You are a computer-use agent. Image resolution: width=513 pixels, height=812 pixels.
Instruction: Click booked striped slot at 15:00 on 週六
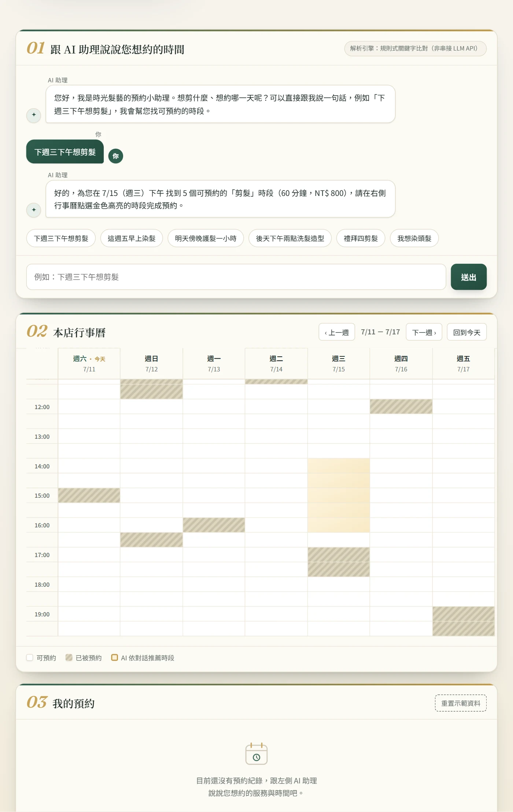(89, 496)
